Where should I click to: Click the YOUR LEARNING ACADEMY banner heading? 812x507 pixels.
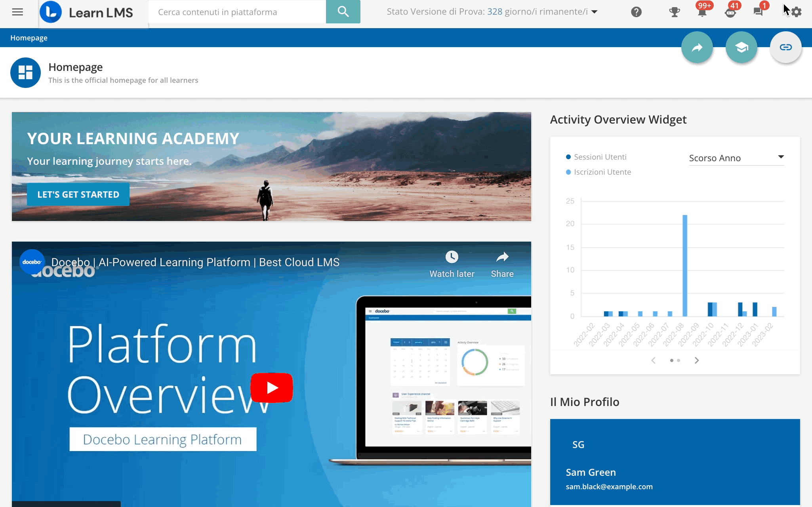(133, 139)
